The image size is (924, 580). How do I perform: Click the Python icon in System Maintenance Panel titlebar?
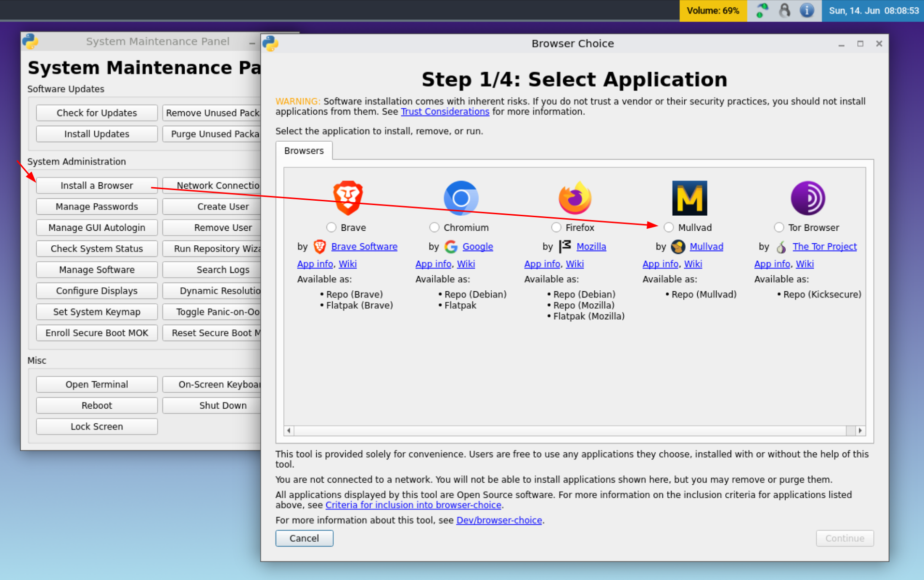coord(30,42)
